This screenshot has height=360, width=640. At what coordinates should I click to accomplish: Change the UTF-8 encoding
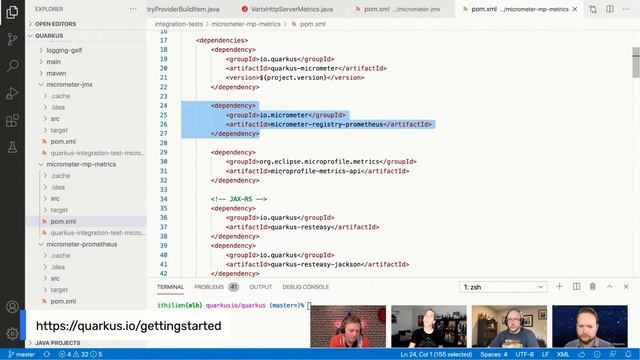tap(524, 354)
